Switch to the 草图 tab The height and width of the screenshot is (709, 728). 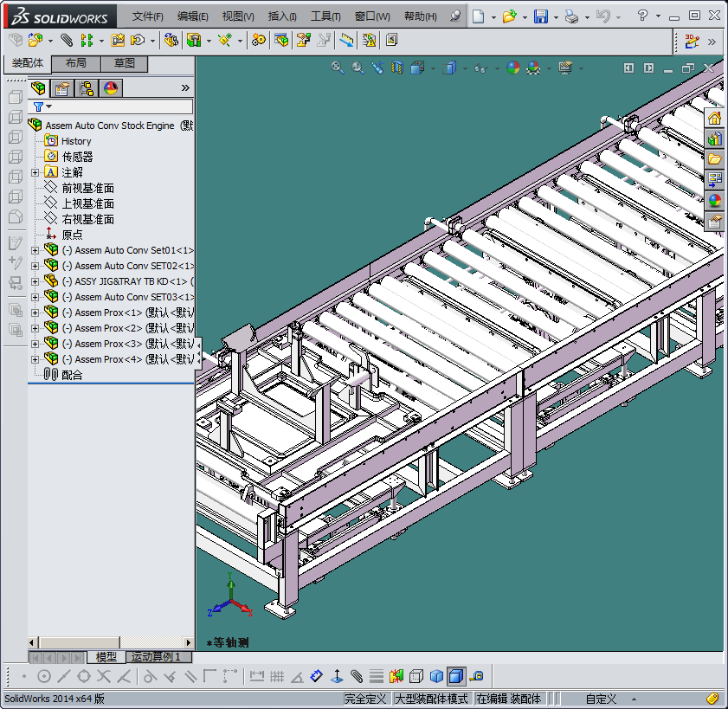tap(124, 64)
